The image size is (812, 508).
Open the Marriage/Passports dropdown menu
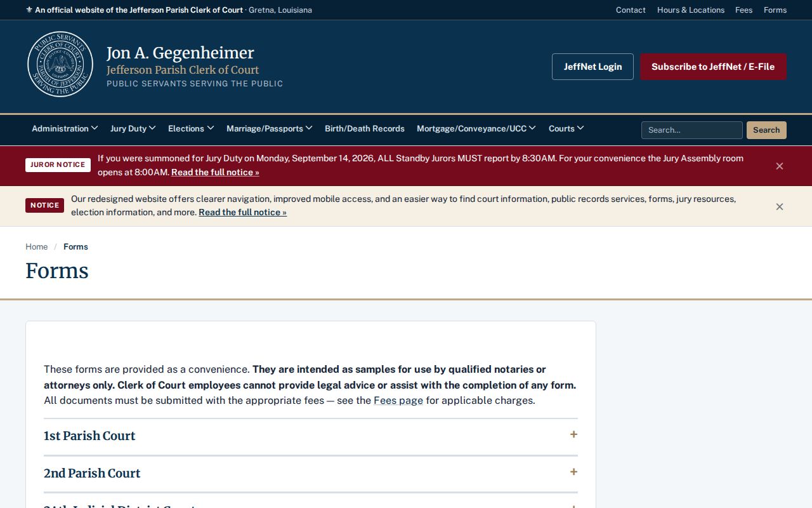[270, 128]
